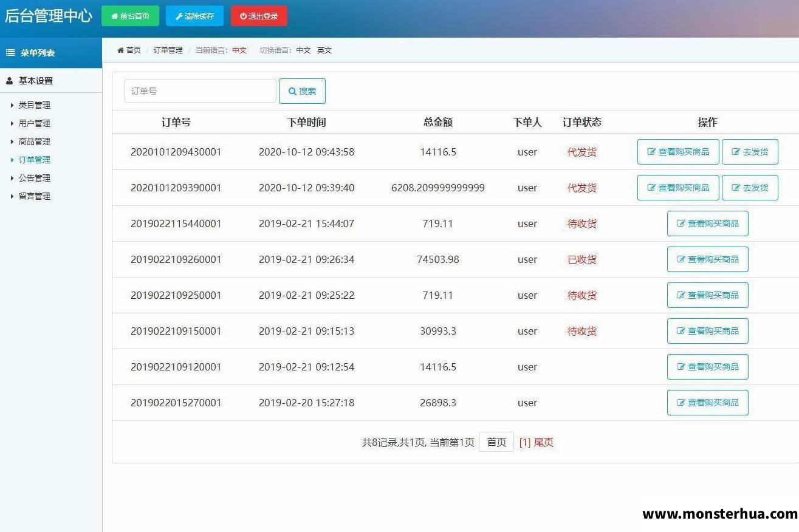Image resolution: width=799 pixels, height=532 pixels.
Task: Click the 下单时间 column header
Action: (x=306, y=122)
